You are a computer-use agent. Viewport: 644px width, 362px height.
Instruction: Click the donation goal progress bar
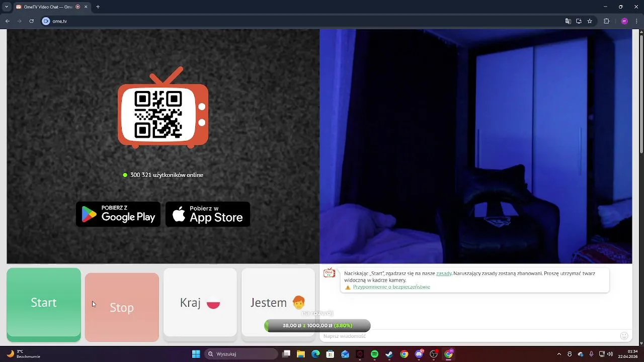point(317,326)
